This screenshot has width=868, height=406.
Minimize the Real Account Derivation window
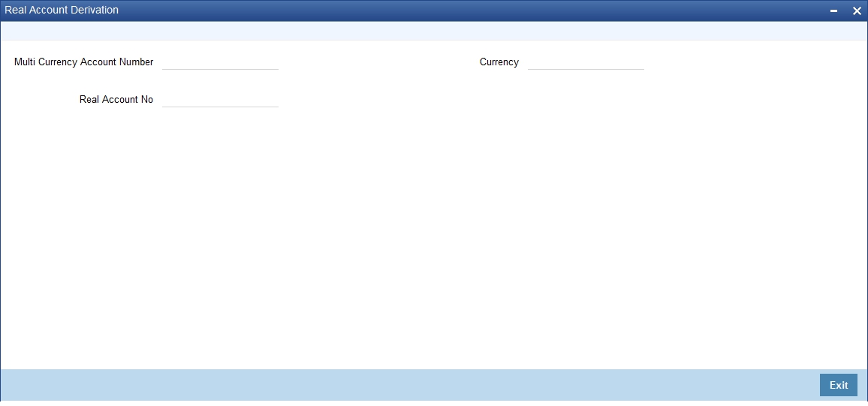click(833, 11)
